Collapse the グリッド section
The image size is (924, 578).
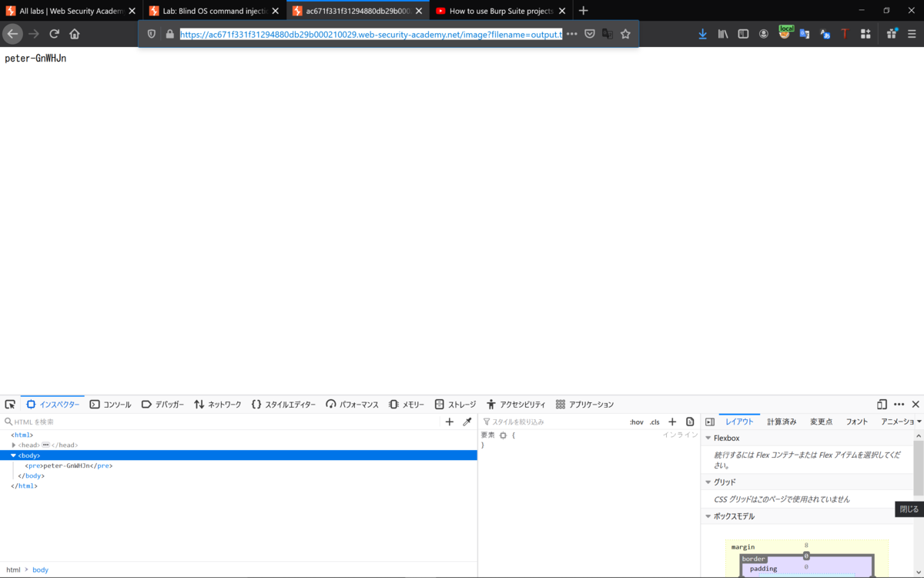(x=708, y=482)
